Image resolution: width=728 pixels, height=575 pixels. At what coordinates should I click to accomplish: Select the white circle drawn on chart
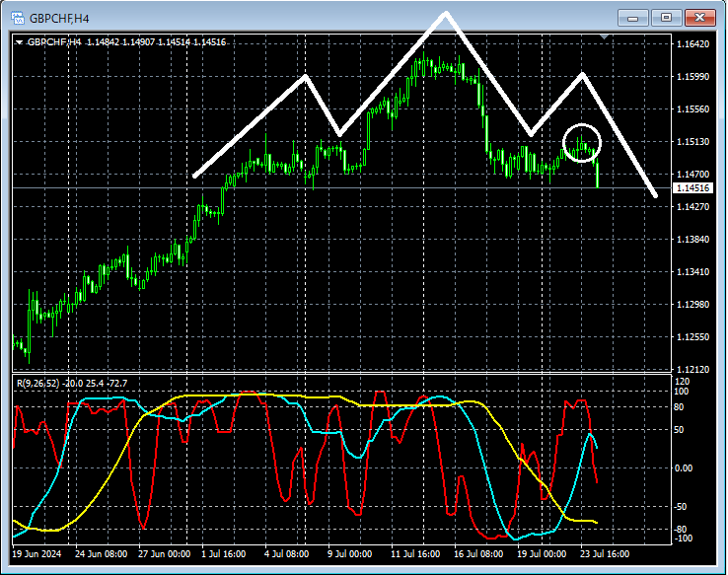coord(581,143)
